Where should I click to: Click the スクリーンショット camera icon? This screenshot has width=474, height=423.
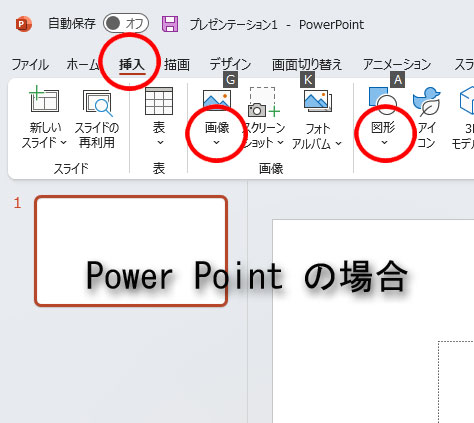coord(263,102)
